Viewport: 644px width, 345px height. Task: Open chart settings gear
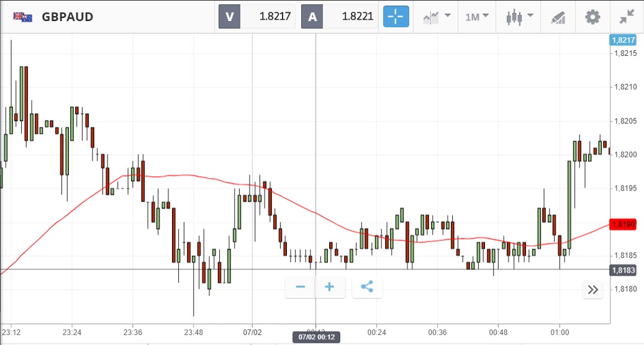(x=592, y=17)
